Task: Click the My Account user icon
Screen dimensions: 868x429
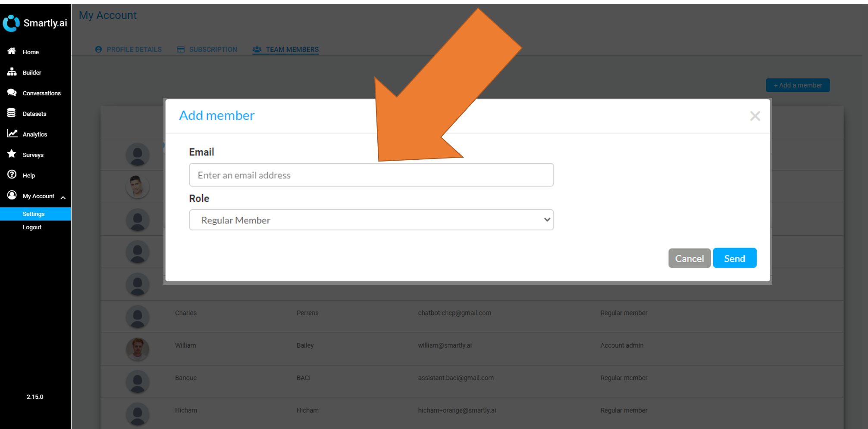Action: pyautogui.click(x=12, y=195)
